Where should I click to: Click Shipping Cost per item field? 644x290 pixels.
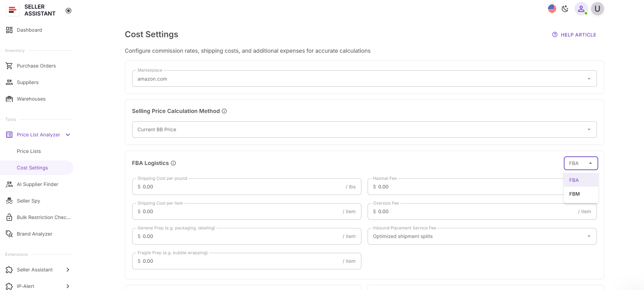pyautogui.click(x=246, y=211)
